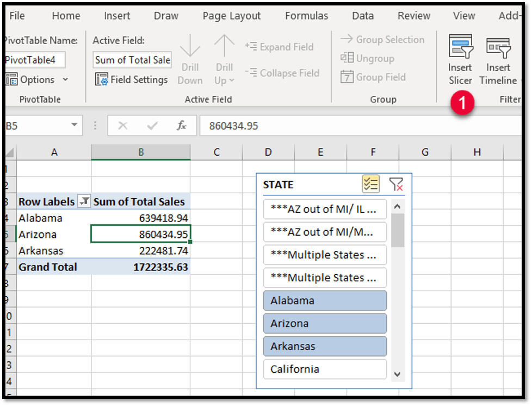Screen dimensions: 532x406
Task: Open the Page Layout tab
Action: click(232, 16)
